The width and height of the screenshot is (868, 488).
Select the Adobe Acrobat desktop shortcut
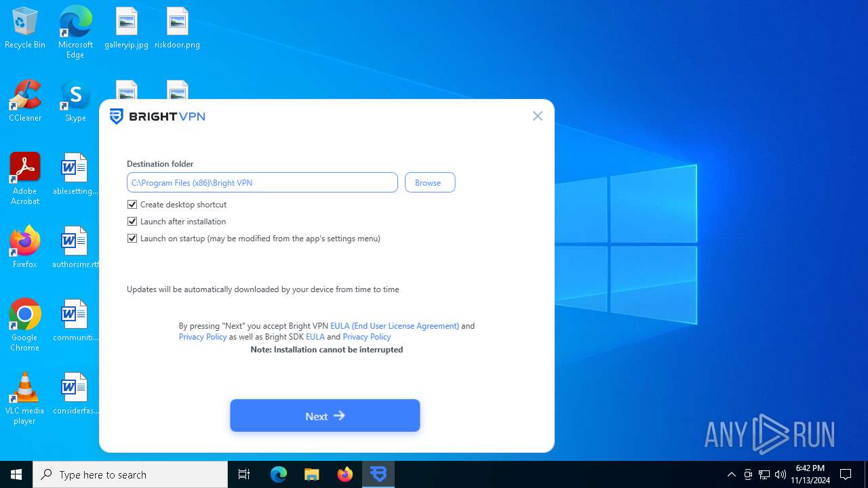coord(25,179)
